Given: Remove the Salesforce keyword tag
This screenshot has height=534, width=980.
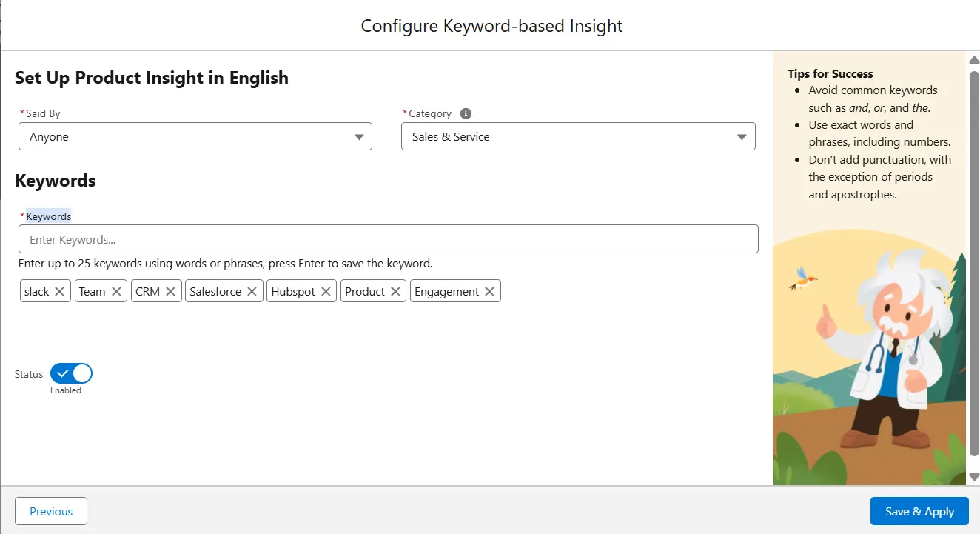Looking at the screenshot, I should coord(252,292).
